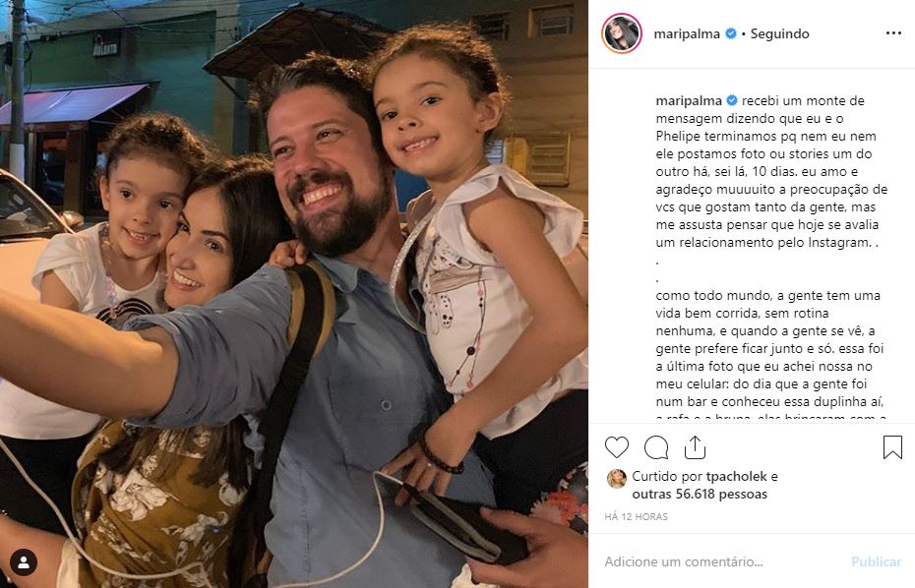Click the Publicar button
Image resolution: width=915 pixels, height=588 pixels.
(x=876, y=561)
